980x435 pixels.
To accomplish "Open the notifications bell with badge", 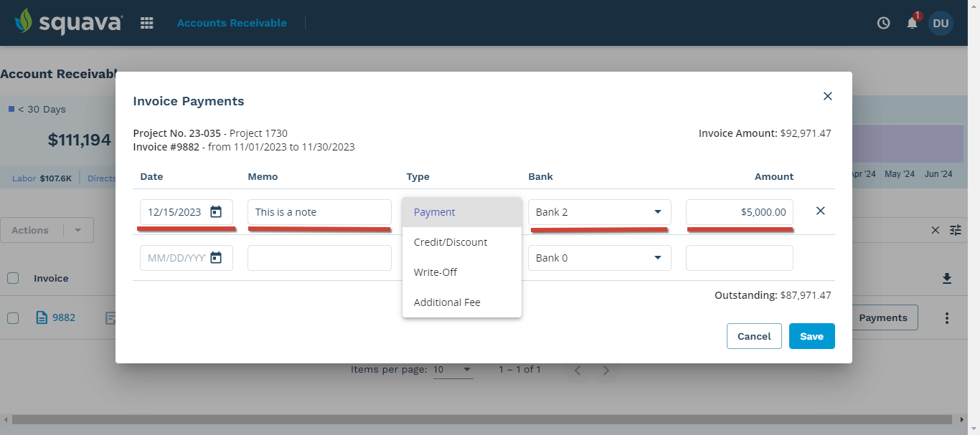I will [x=911, y=23].
